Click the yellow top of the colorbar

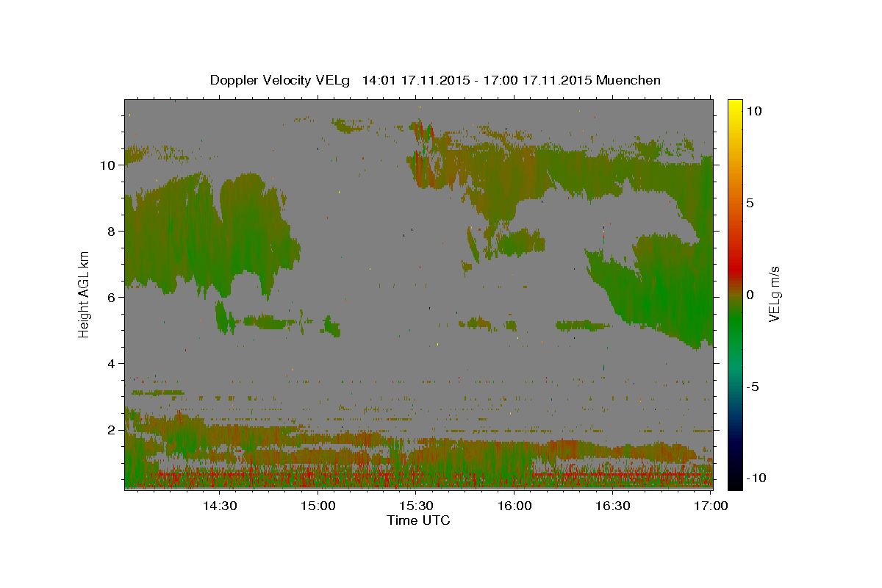click(734, 107)
